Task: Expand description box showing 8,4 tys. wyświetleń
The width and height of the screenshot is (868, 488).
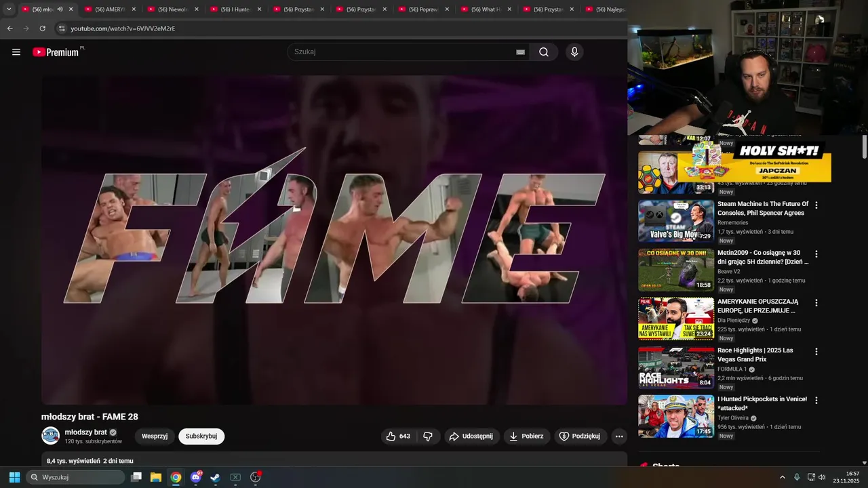Action: point(334,460)
